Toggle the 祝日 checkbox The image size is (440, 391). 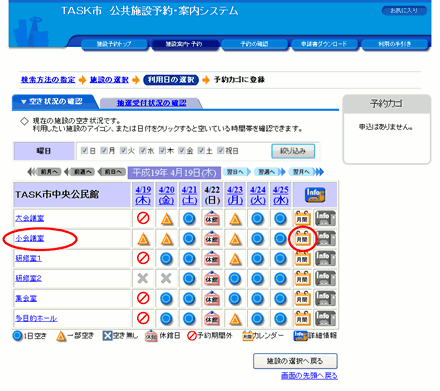click(x=221, y=150)
